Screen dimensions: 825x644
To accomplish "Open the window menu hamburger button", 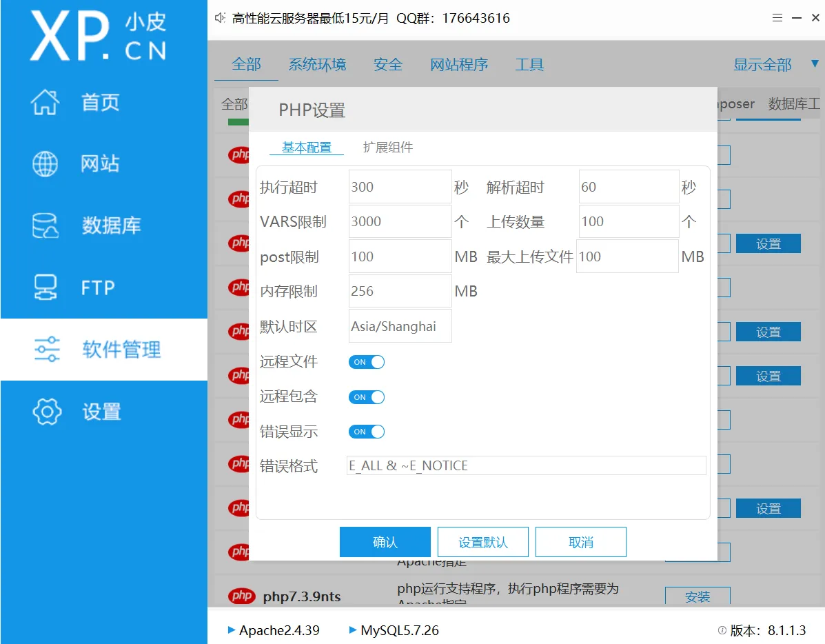I will (777, 18).
